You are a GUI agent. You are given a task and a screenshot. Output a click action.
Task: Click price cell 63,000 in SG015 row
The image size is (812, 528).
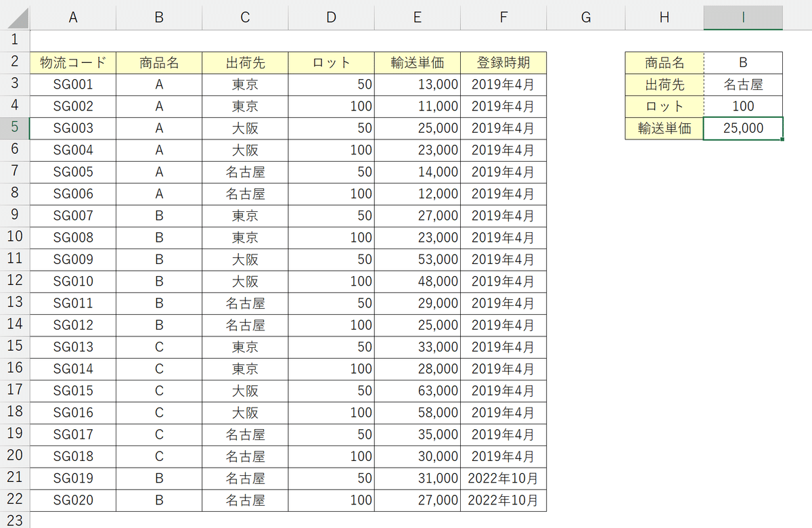click(x=417, y=391)
